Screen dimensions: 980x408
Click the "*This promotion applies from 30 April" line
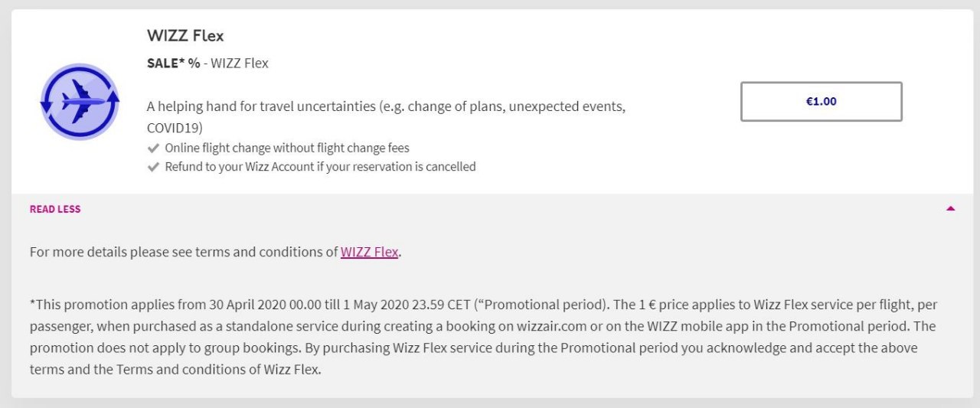(x=483, y=305)
